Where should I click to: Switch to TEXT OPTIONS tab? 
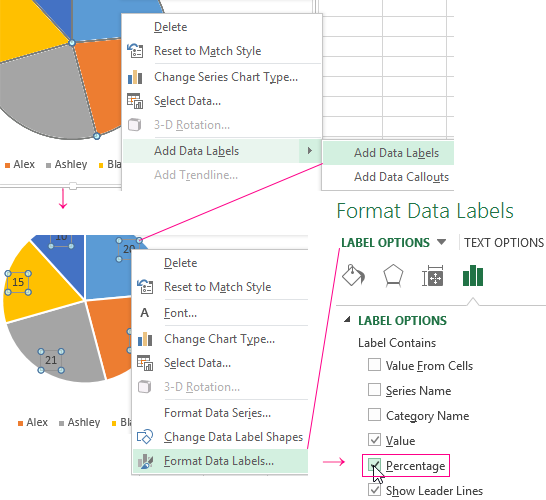(x=504, y=242)
